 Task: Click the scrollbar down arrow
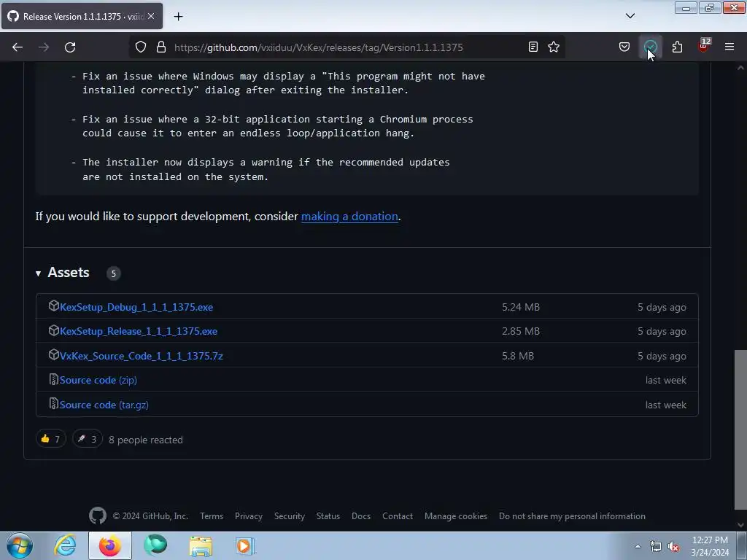click(741, 525)
